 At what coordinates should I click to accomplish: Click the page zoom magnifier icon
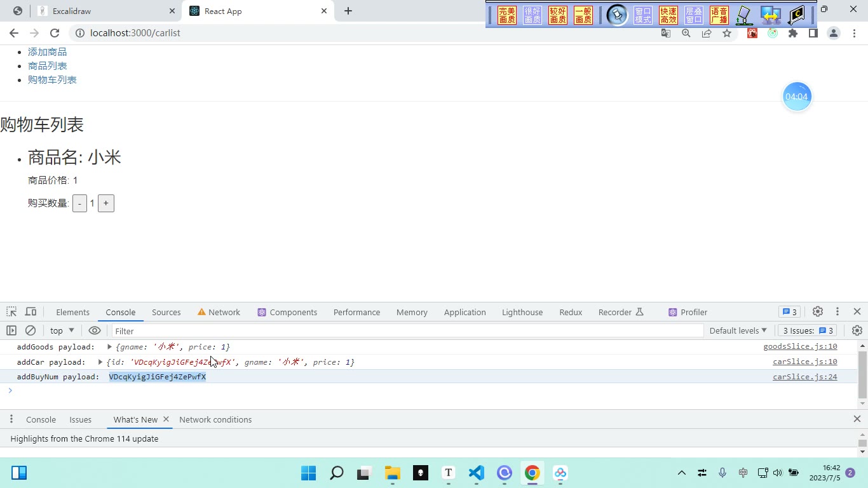click(686, 34)
